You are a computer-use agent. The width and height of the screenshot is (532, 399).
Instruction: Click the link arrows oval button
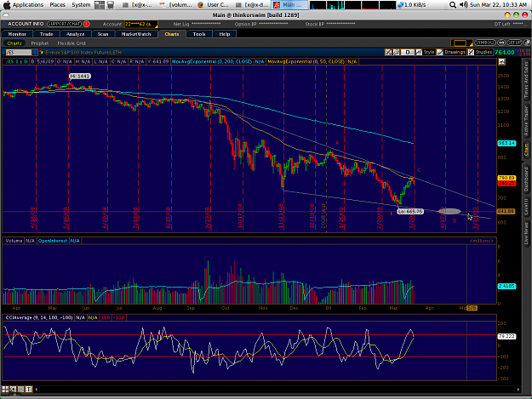tap(501, 43)
